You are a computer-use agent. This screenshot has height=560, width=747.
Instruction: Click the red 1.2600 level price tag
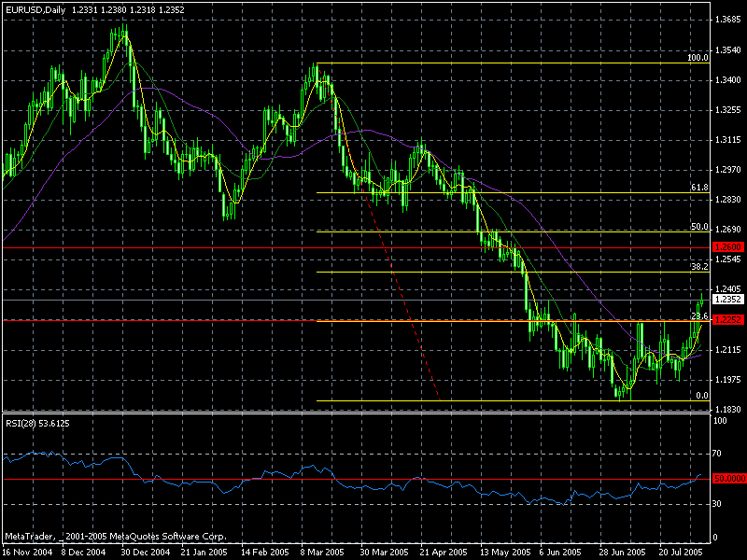click(x=728, y=247)
